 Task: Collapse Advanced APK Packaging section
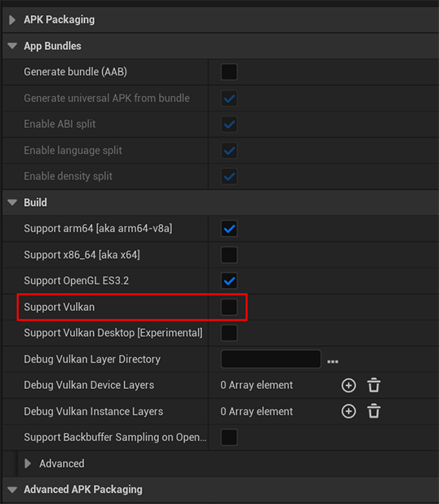[x=12, y=490]
